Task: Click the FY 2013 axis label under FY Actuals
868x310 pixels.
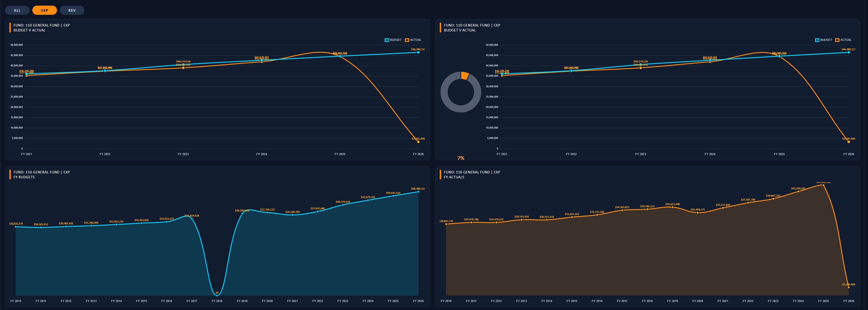Action: click(522, 301)
